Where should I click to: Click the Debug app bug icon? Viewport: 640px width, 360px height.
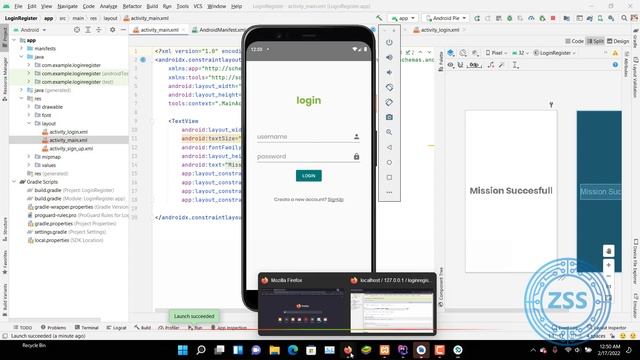pos(509,18)
